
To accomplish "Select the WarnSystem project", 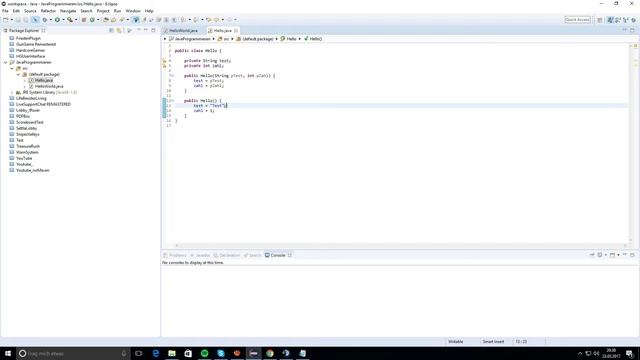I will [x=27, y=152].
